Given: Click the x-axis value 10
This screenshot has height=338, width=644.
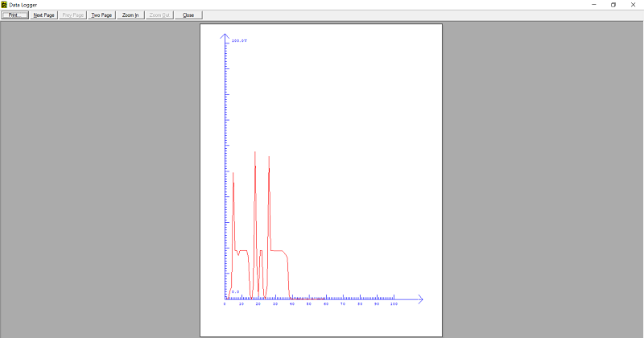Looking at the screenshot, I should coord(241,304).
